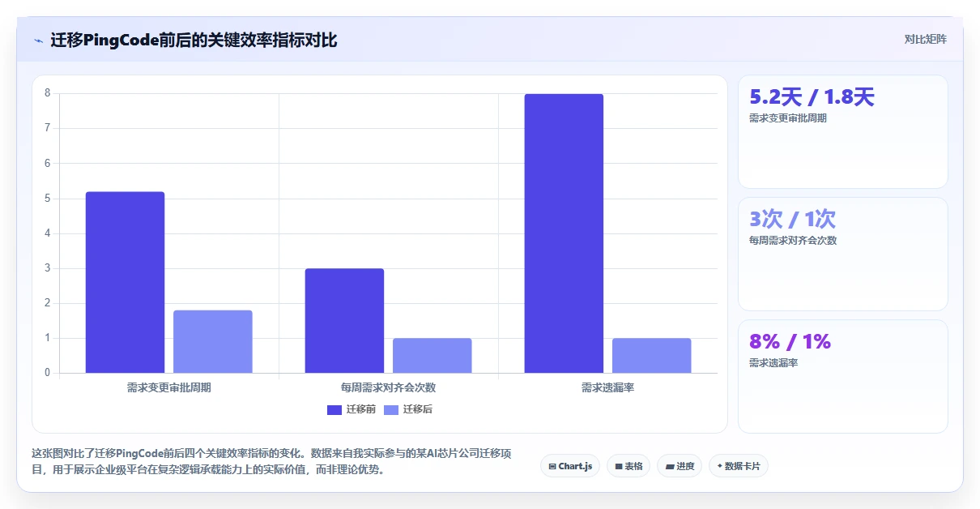Click the x-axis label 每周需求对齐会次数
Screen dimensions: 980x509
(388, 388)
